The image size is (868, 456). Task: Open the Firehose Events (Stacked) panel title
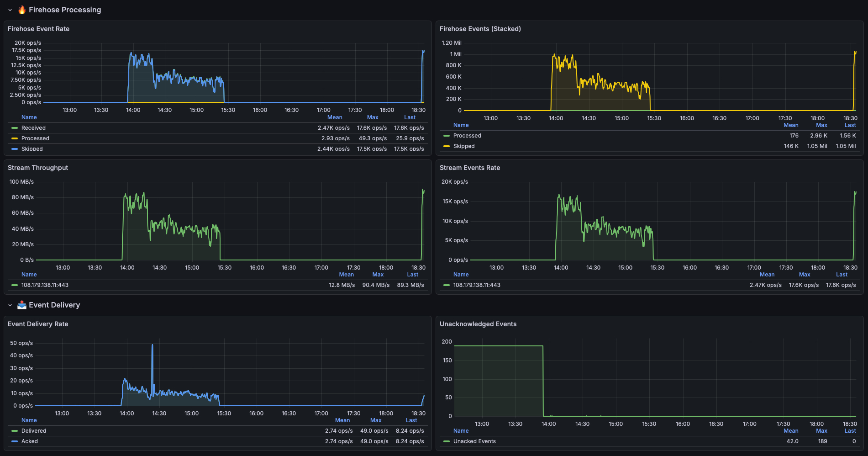tap(480, 29)
